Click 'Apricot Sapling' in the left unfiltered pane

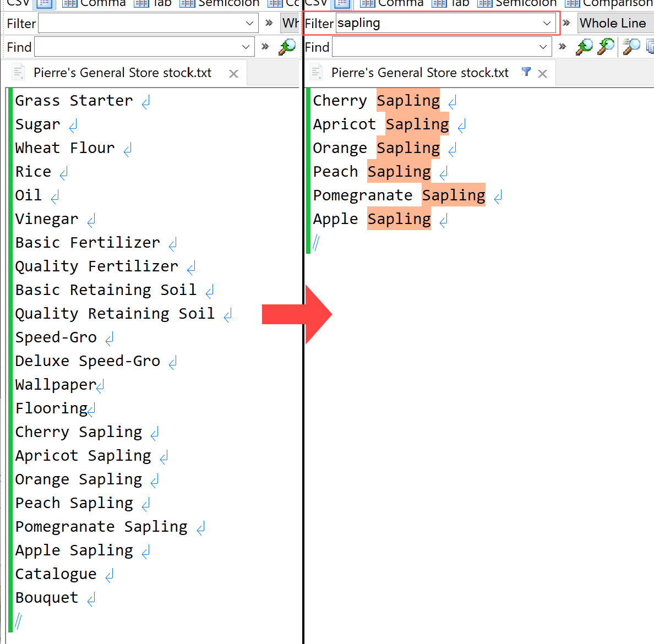pyautogui.click(x=84, y=456)
